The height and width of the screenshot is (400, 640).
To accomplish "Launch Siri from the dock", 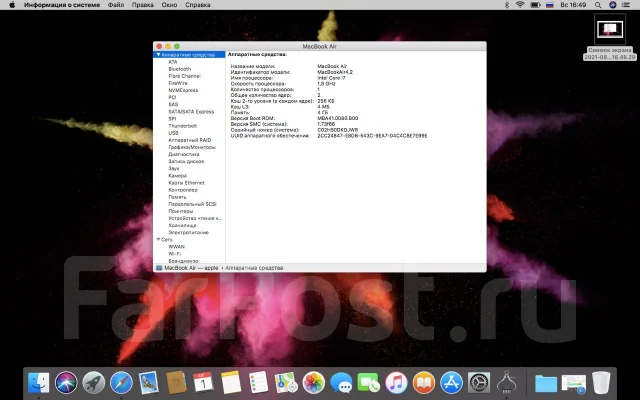I will tap(66, 382).
